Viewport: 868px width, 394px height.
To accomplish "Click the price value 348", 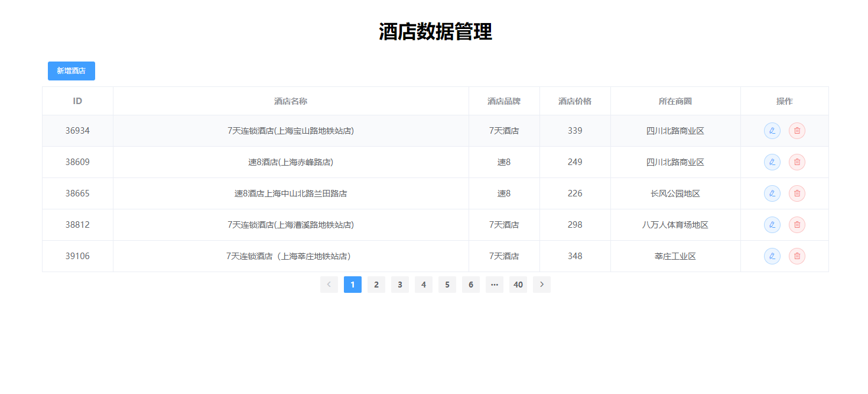I will pyautogui.click(x=575, y=256).
